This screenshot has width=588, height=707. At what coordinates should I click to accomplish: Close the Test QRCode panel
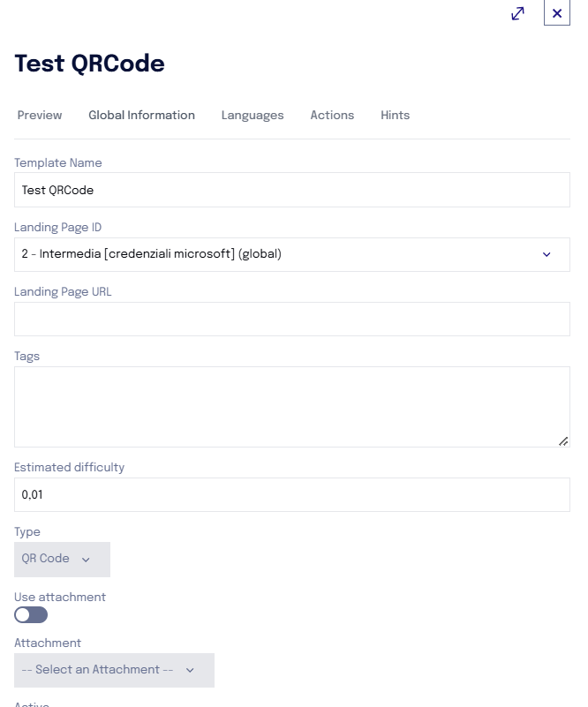click(x=557, y=13)
